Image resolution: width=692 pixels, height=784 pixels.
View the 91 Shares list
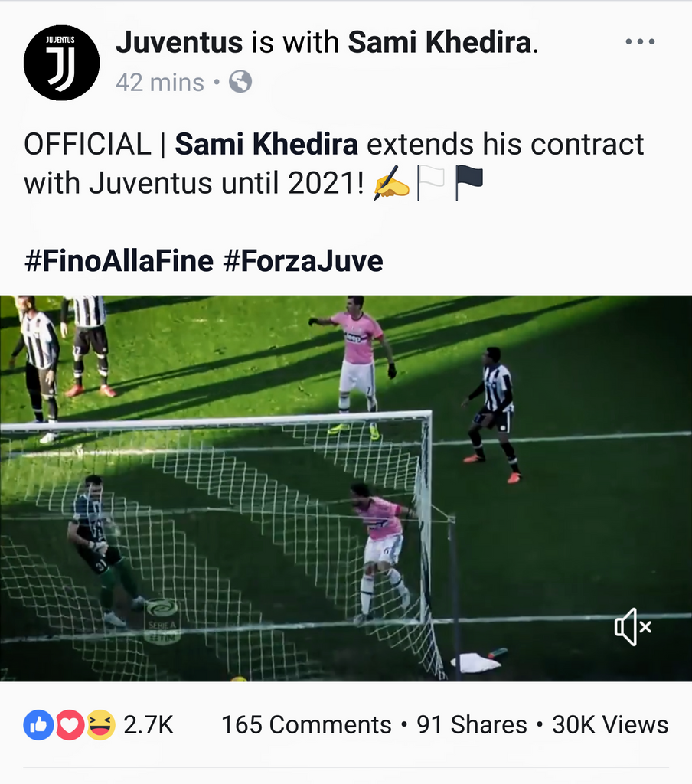pyautogui.click(x=472, y=725)
